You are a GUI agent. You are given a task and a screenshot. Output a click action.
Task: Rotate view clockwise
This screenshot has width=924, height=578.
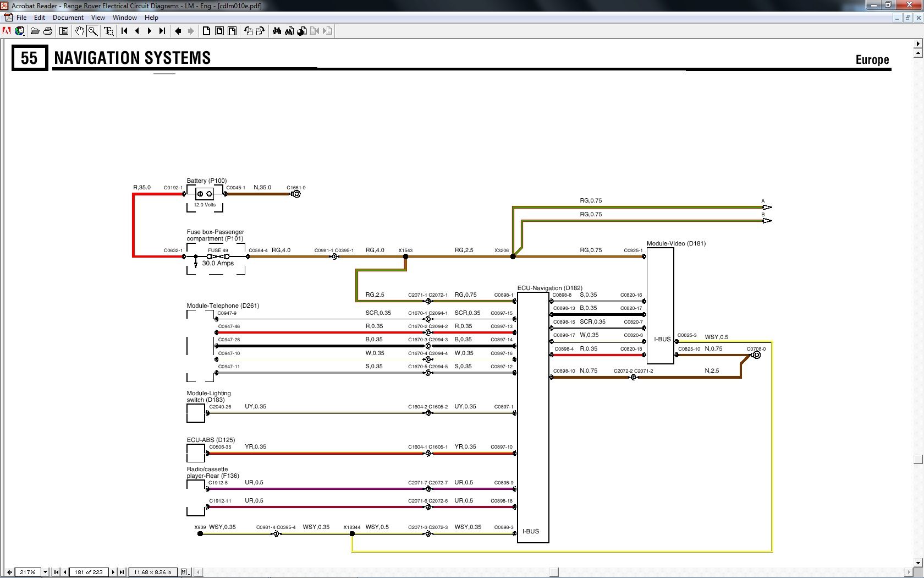click(261, 31)
